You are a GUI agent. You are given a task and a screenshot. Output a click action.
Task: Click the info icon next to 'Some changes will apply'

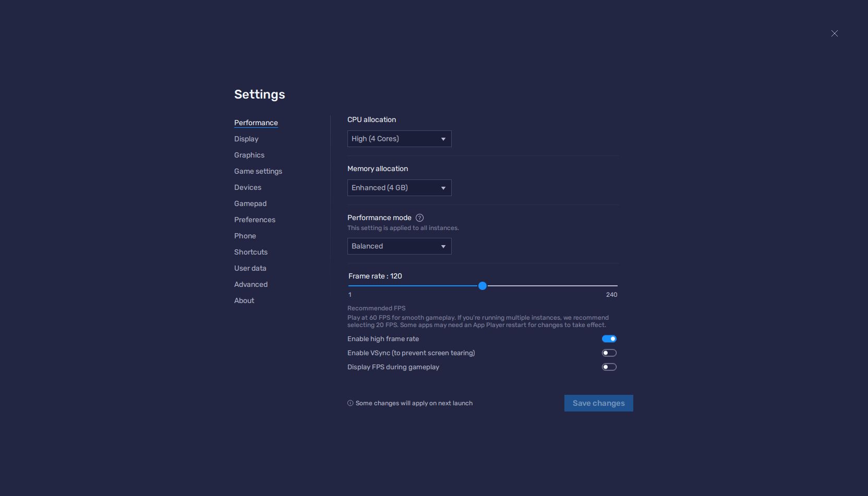click(x=349, y=403)
